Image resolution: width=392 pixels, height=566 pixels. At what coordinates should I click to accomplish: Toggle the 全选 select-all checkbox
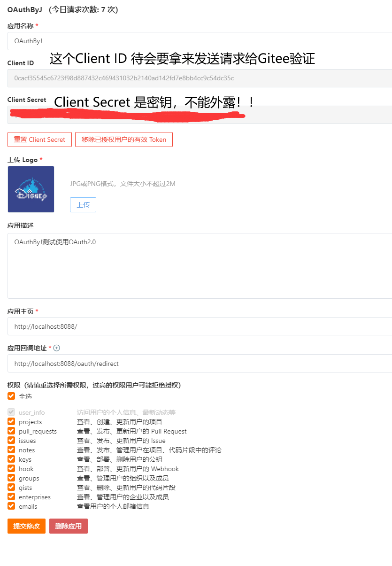[x=11, y=396]
